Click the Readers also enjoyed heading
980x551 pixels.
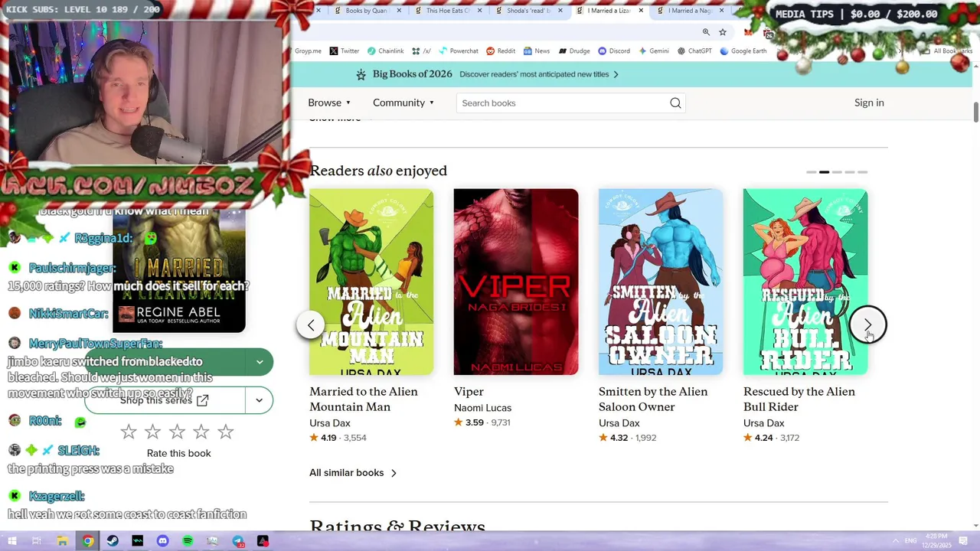[x=378, y=171]
